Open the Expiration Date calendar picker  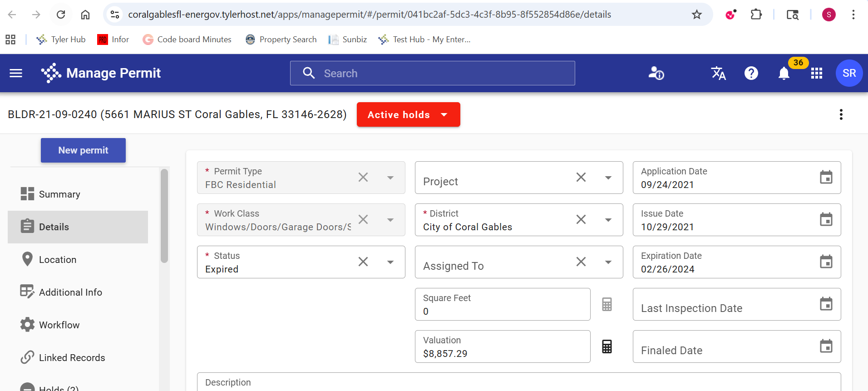[826, 262]
